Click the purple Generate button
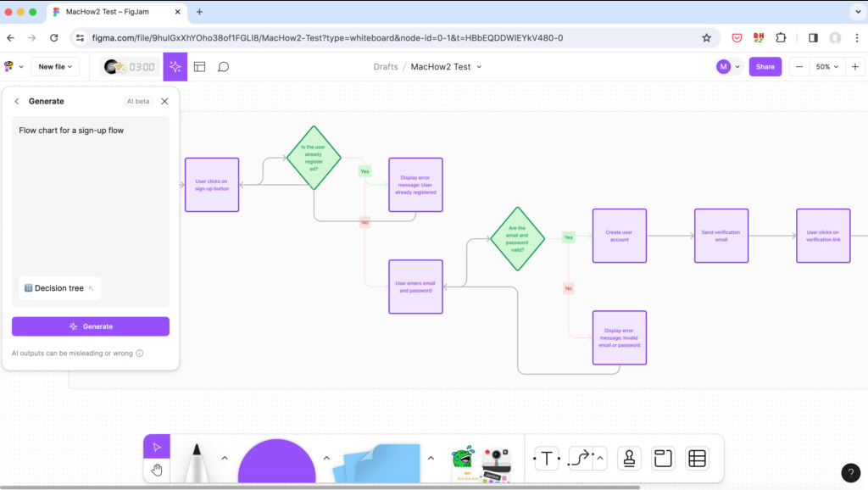Viewport: 868px width, 490px height. coord(91,326)
